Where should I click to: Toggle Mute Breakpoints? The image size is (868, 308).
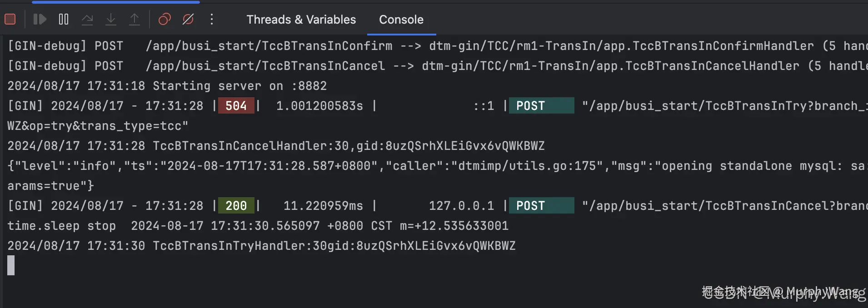coord(188,19)
